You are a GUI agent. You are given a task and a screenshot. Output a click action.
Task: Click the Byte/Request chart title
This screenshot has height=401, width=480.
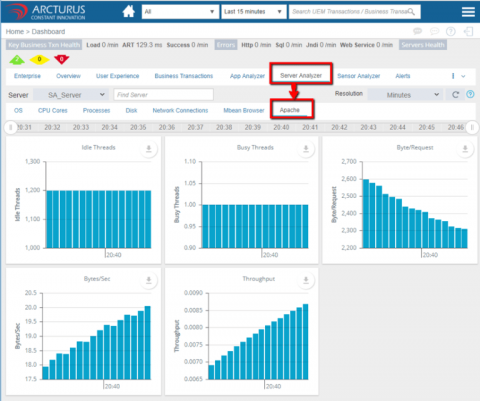pos(415,147)
